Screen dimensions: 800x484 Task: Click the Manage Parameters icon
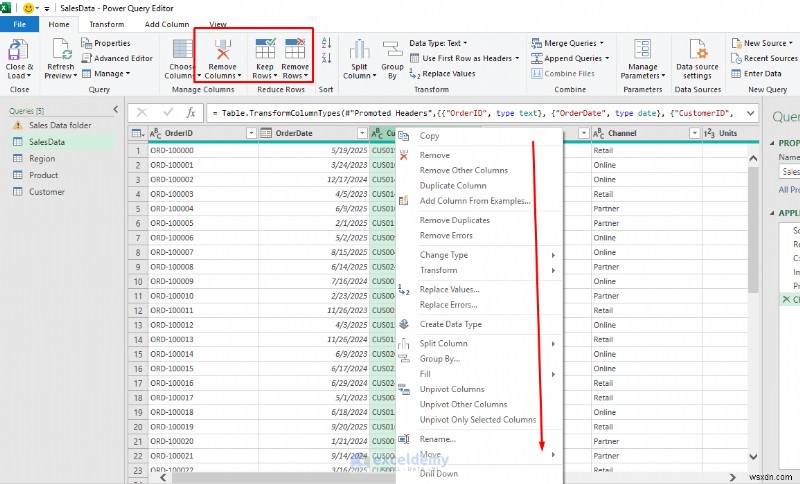642,49
